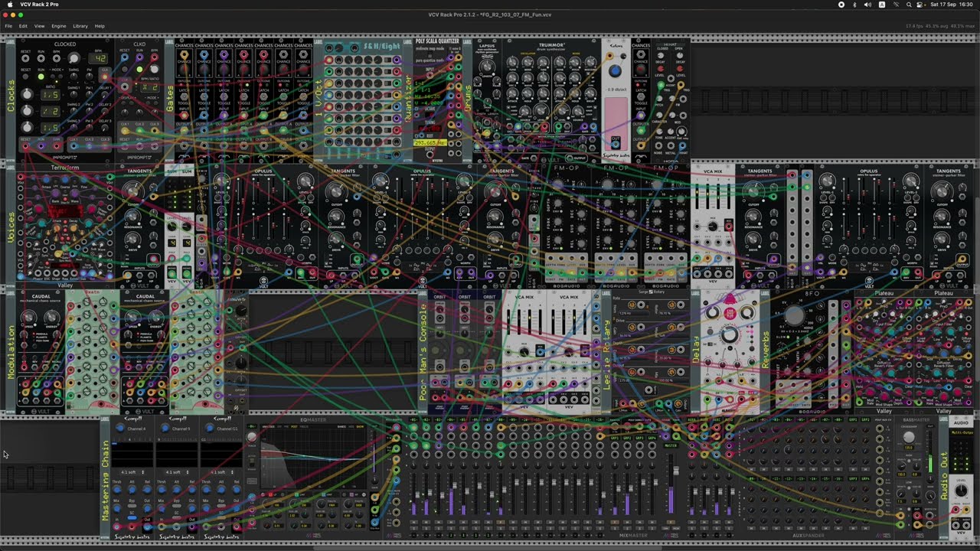
Task: Click the date and time in the macOS menu bar
Action: coord(952,5)
